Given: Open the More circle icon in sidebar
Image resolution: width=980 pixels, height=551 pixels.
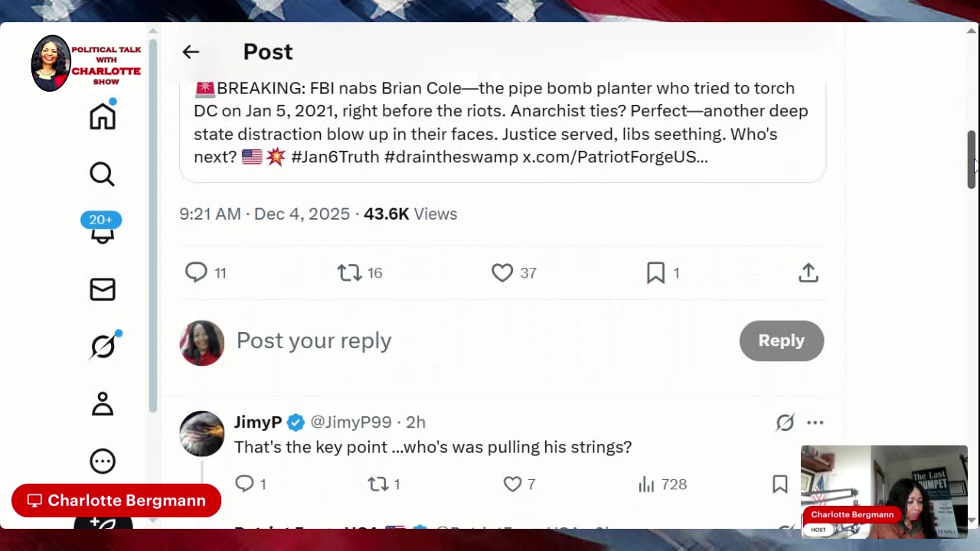Looking at the screenshot, I should (103, 461).
